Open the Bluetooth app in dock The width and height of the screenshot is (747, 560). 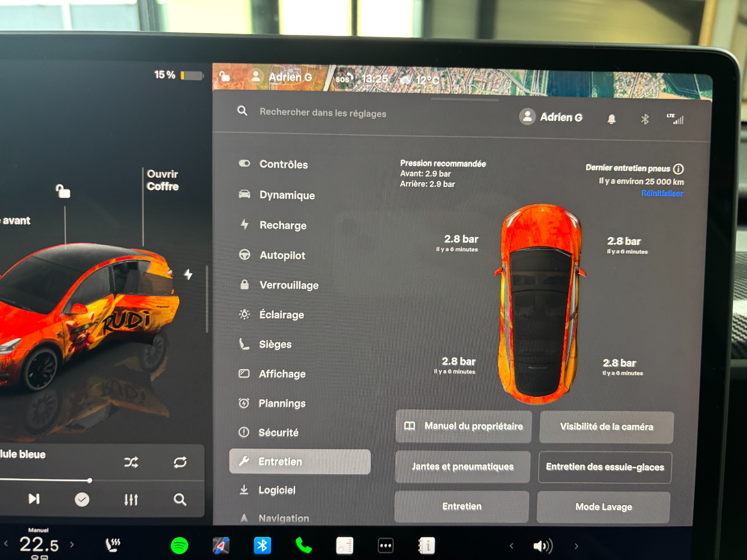262,545
